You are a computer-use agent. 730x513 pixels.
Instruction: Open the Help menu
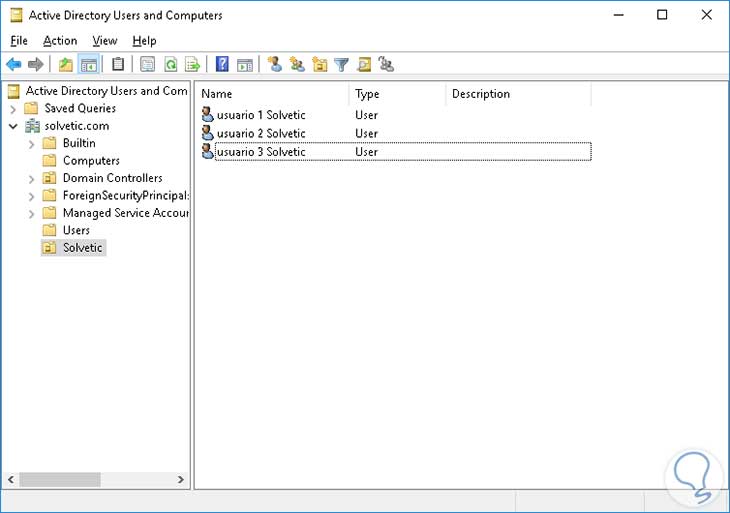coord(144,41)
